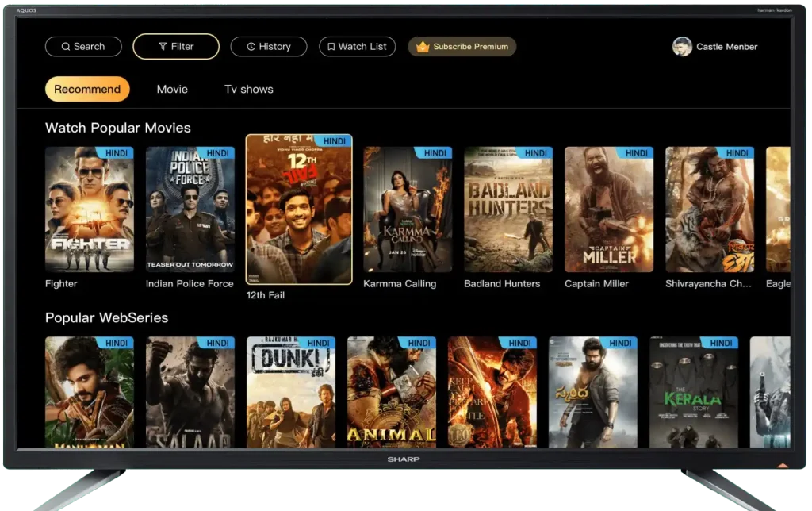Click the HINDI badge on Badland Hunters

(535, 153)
